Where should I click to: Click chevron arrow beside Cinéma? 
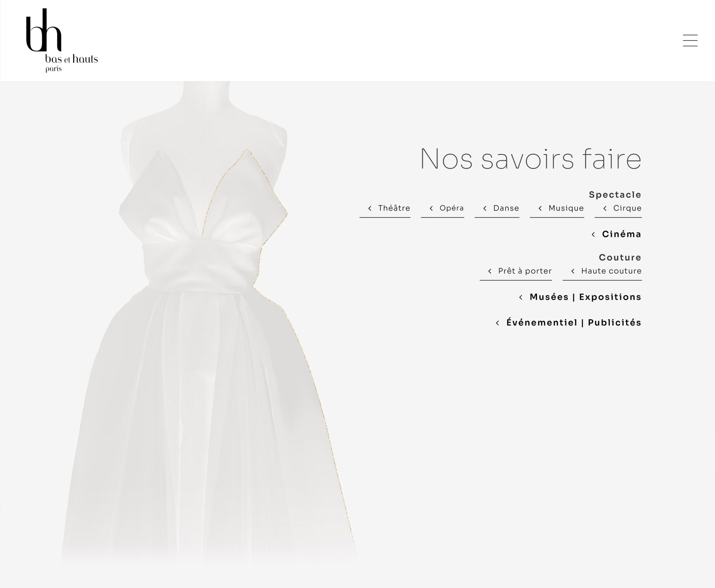[593, 234]
